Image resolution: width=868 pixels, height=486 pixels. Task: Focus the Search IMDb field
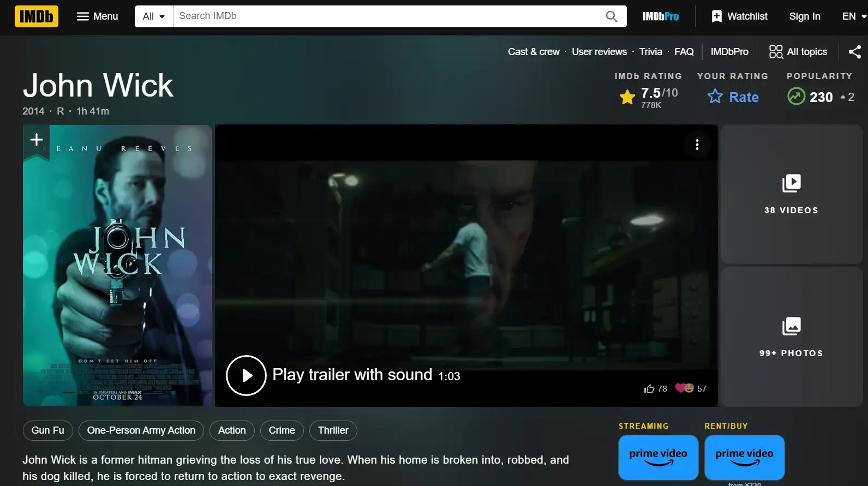point(385,16)
